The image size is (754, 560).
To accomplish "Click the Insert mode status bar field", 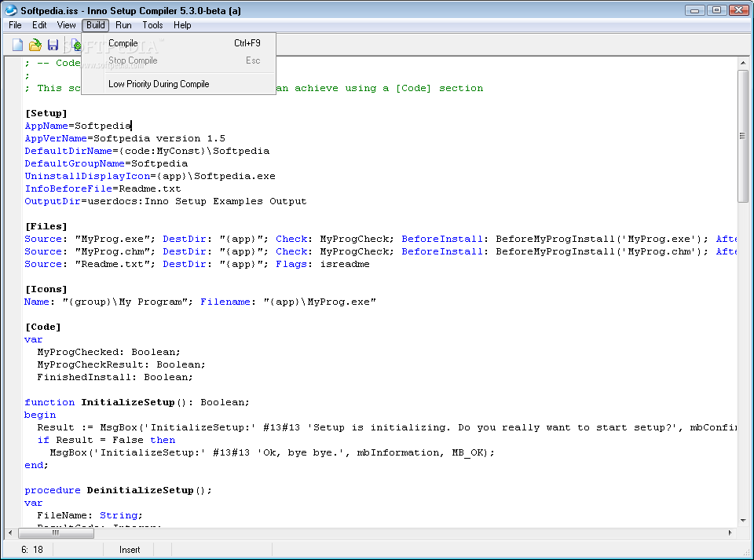I will (130, 550).
